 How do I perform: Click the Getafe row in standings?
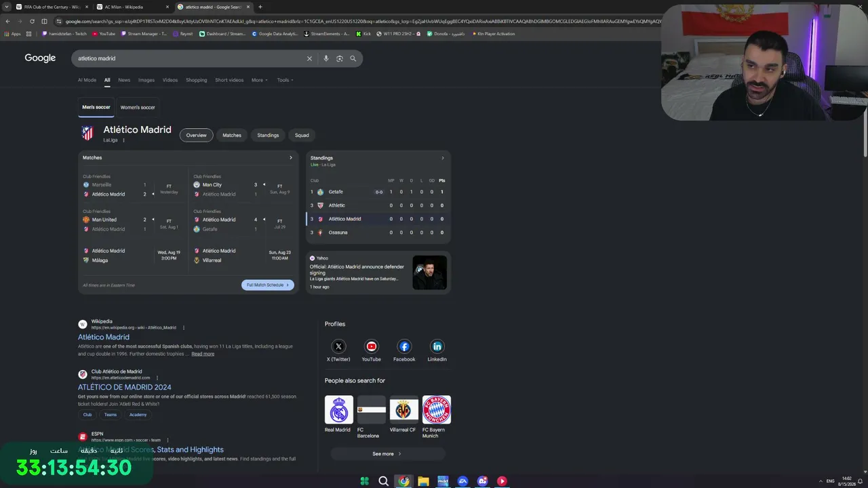(x=378, y=192)
